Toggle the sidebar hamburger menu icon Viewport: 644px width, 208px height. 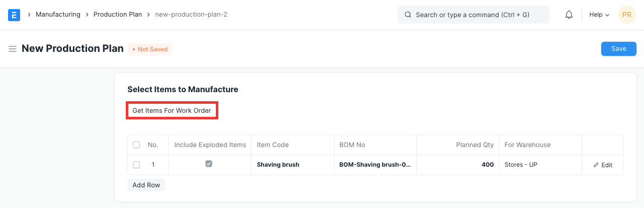13,49
